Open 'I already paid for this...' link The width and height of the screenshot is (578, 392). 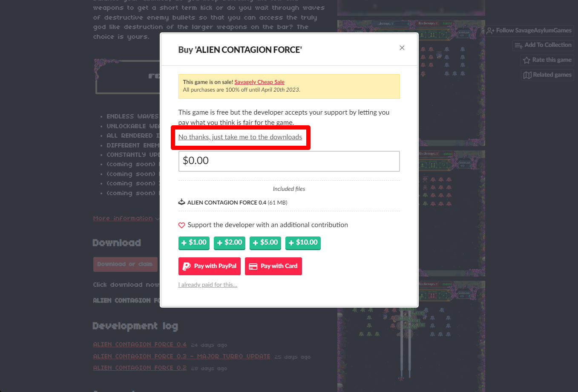click(x=208, y=285)
